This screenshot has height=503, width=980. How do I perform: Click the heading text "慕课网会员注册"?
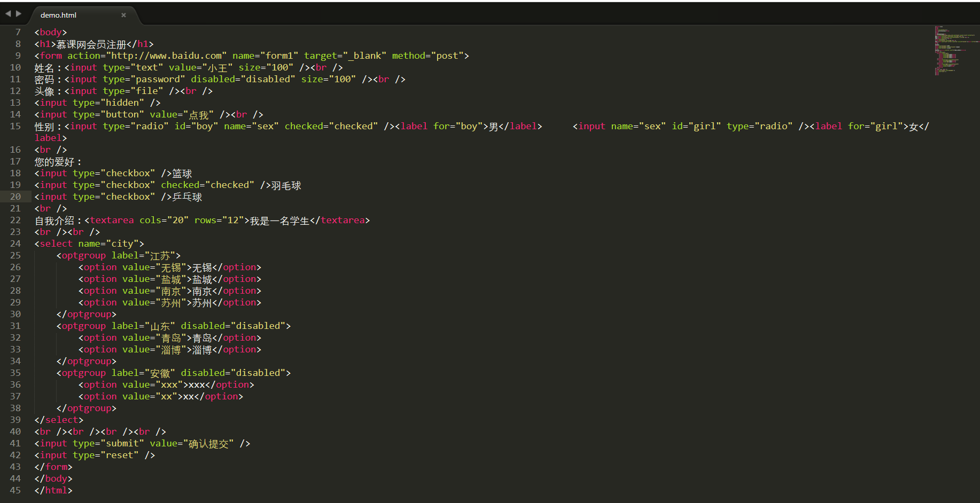[x=91, y=44]
